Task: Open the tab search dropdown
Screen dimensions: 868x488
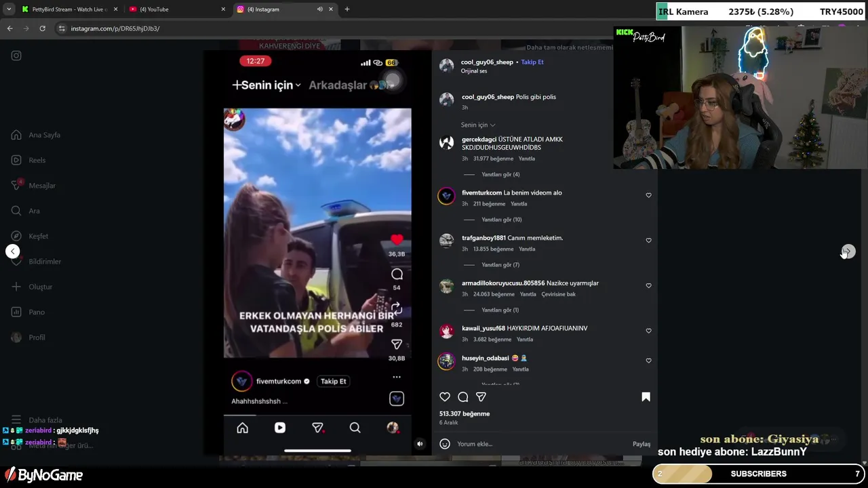Action: click(8, 9)
